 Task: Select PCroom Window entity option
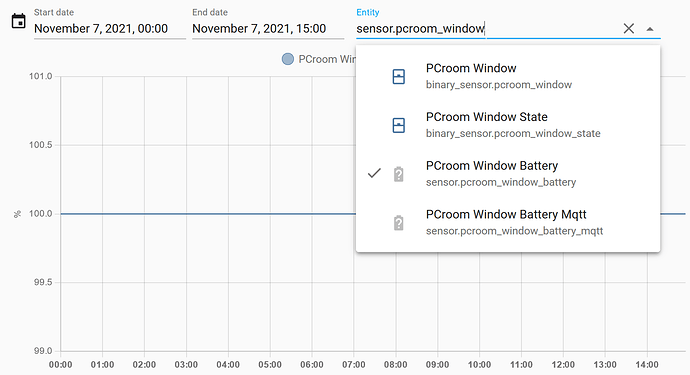point(508,76)
